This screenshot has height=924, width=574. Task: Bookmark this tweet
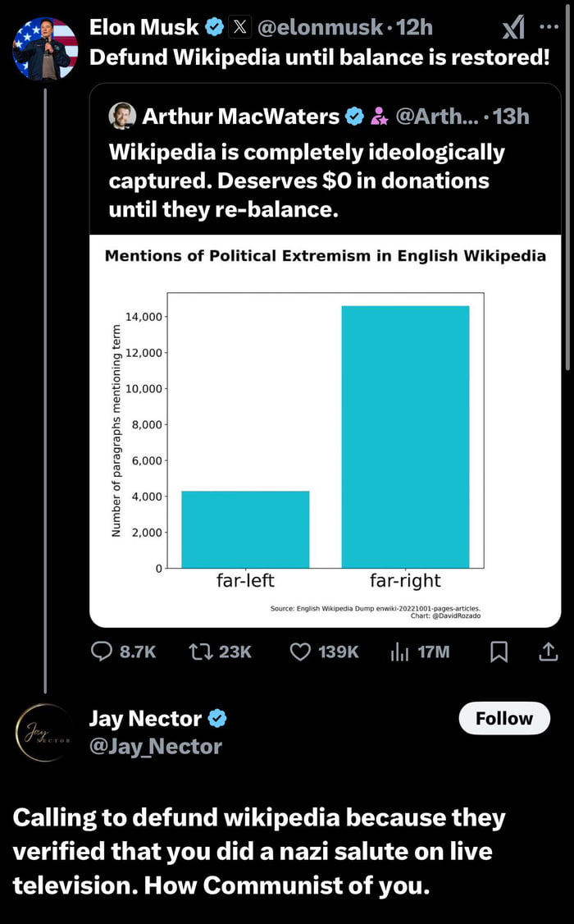point(498,652)
